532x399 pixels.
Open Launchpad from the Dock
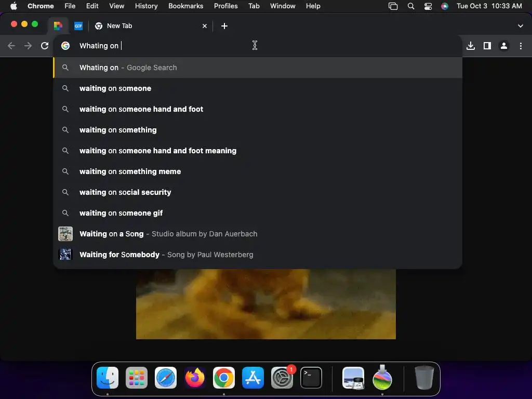click(137, 378)
